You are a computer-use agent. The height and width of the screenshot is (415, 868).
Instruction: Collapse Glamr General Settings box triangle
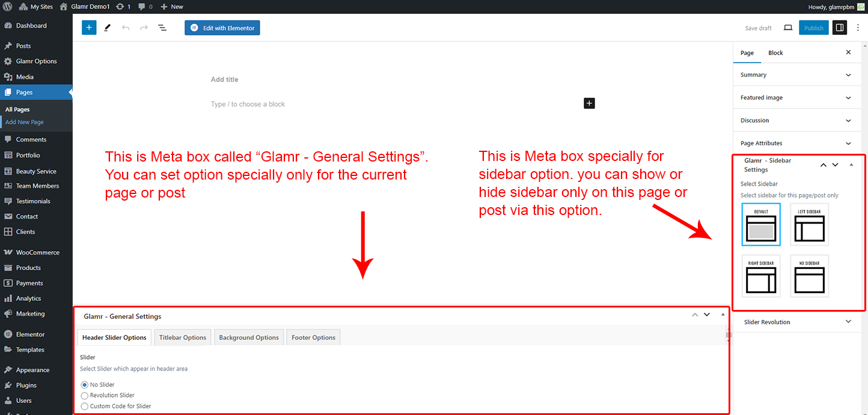click(723, 314)
